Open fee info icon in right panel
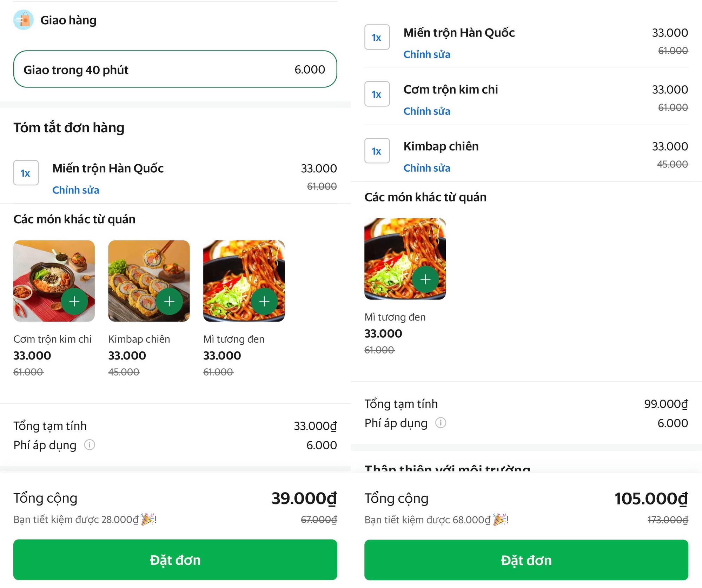The width and height of the screenshot is (702, 588). [441, 423]
